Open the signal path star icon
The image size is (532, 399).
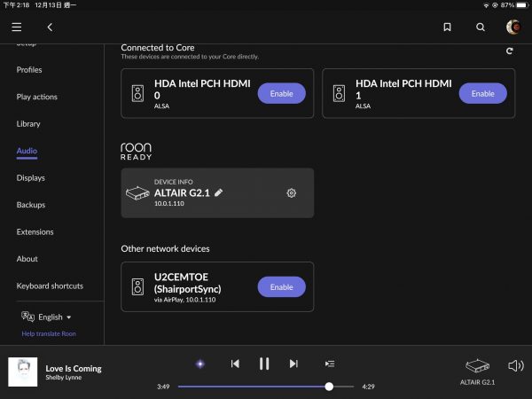[x=200, y=364]
